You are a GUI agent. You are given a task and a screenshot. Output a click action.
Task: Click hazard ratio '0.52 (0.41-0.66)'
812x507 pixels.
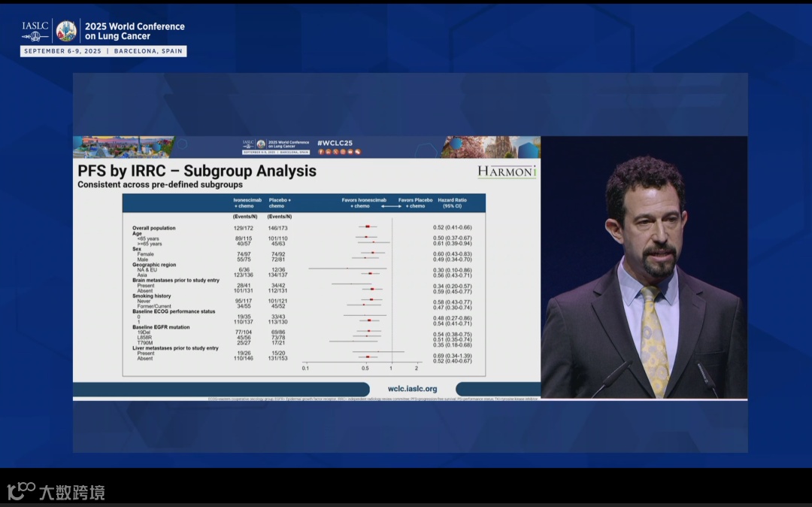452,227
